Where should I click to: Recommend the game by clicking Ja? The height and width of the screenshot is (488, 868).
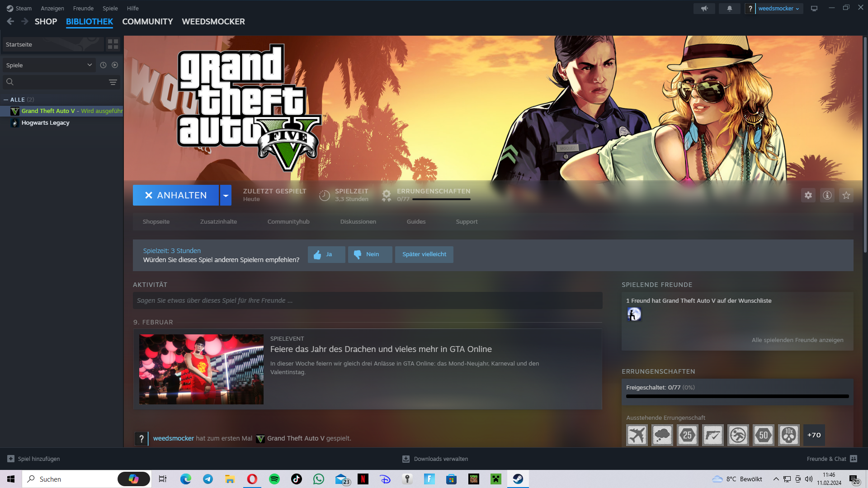point(326,254)
